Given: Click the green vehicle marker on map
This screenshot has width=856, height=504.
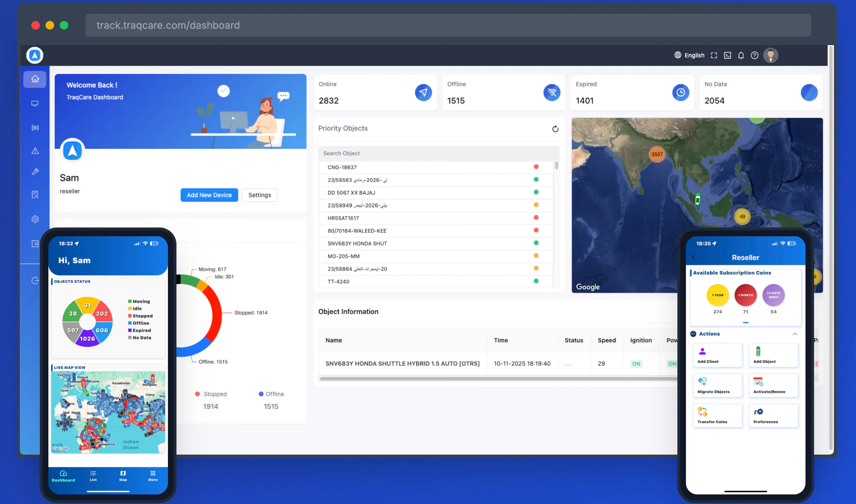Looking at the screenshot, I should [x=698, y=198].
